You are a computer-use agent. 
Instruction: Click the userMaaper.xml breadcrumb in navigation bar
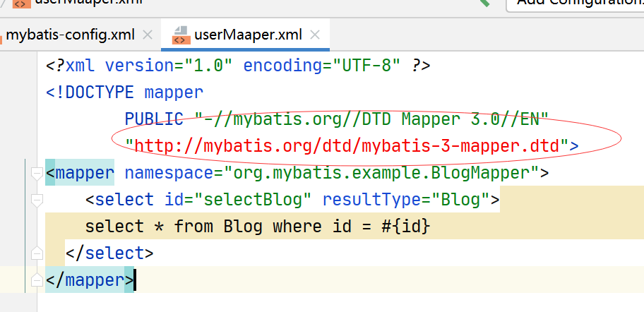pyautogui.click(x=78, y=4)
